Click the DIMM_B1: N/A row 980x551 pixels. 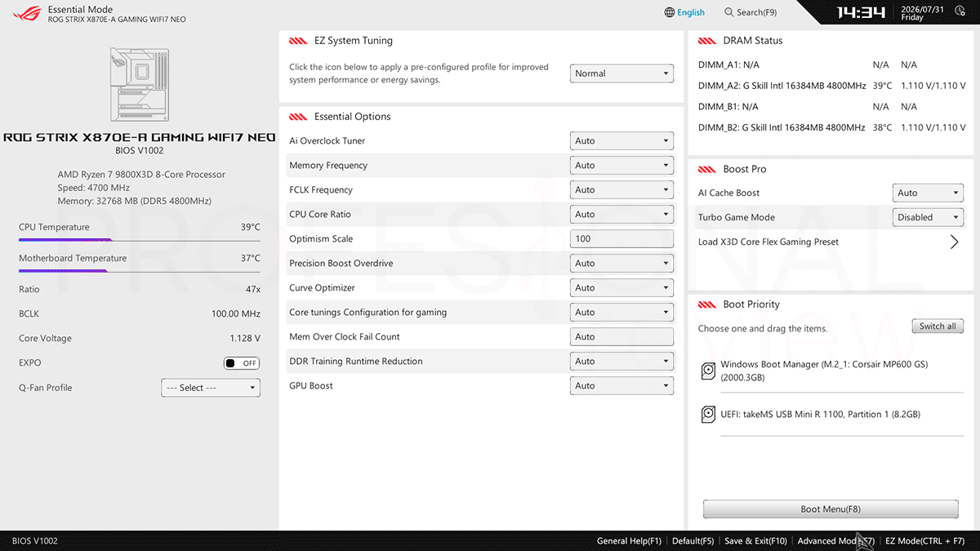tap(807, 107)
